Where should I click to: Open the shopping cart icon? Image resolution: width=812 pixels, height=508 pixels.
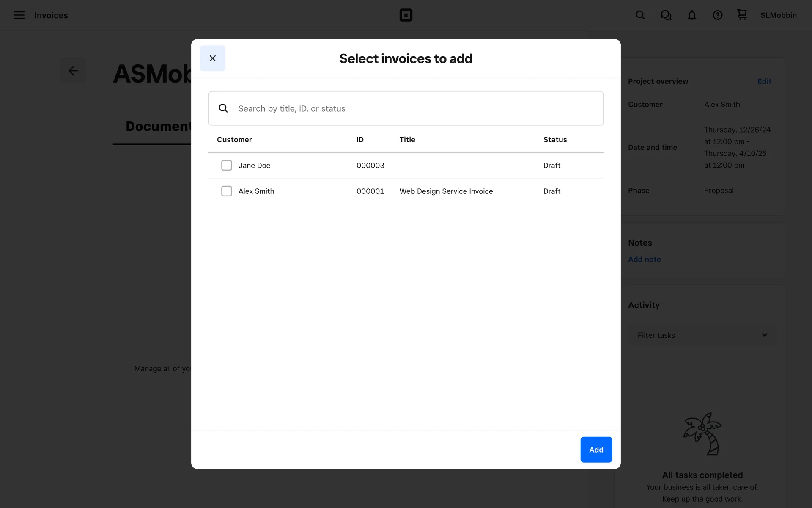[x=742, y=15]
